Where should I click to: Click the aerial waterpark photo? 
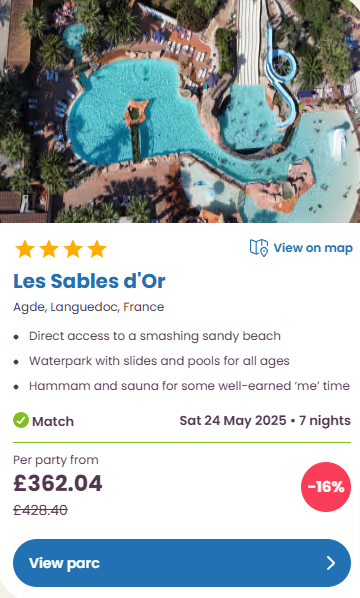tap(180, 111)
